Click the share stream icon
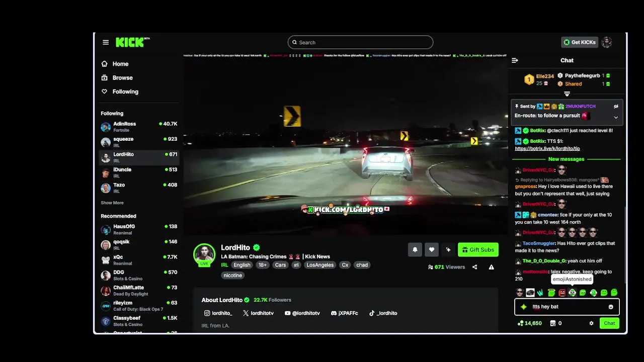 (x=474, y=267)
